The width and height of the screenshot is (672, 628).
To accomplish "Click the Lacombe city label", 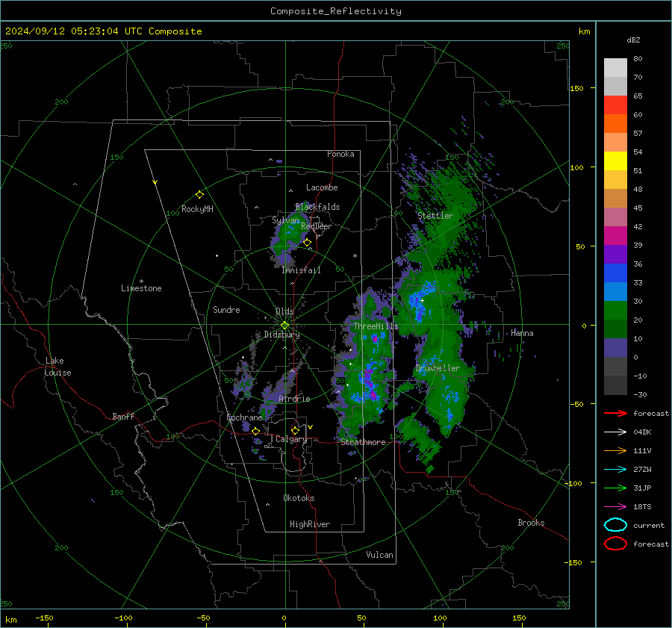I will coord(322,187).
